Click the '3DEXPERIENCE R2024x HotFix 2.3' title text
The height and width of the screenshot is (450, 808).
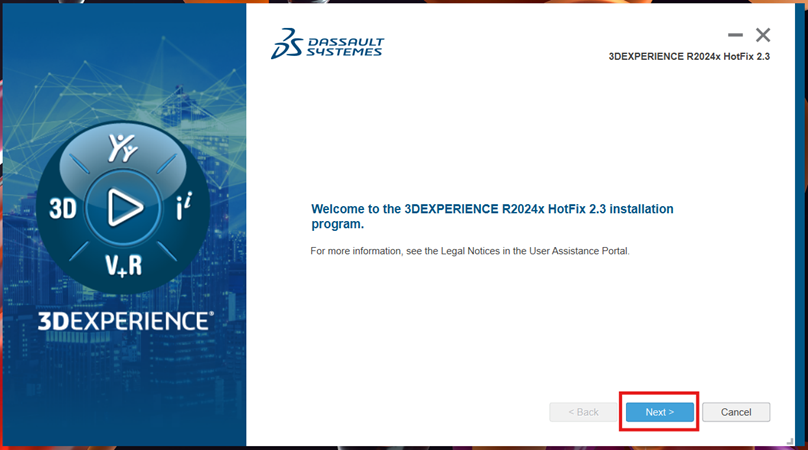point(689,57)
